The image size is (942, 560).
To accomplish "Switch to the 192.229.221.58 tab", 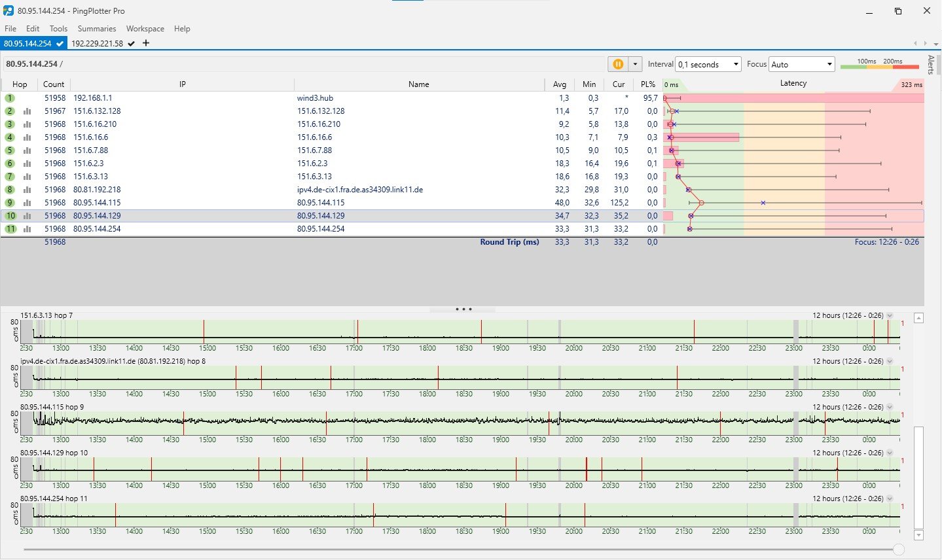I will tap(97, 44).
